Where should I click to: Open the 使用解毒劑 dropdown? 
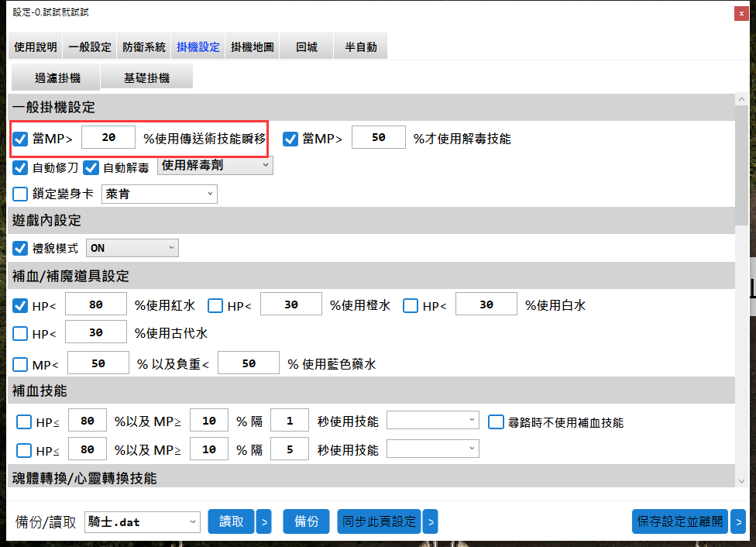[215, 166]
